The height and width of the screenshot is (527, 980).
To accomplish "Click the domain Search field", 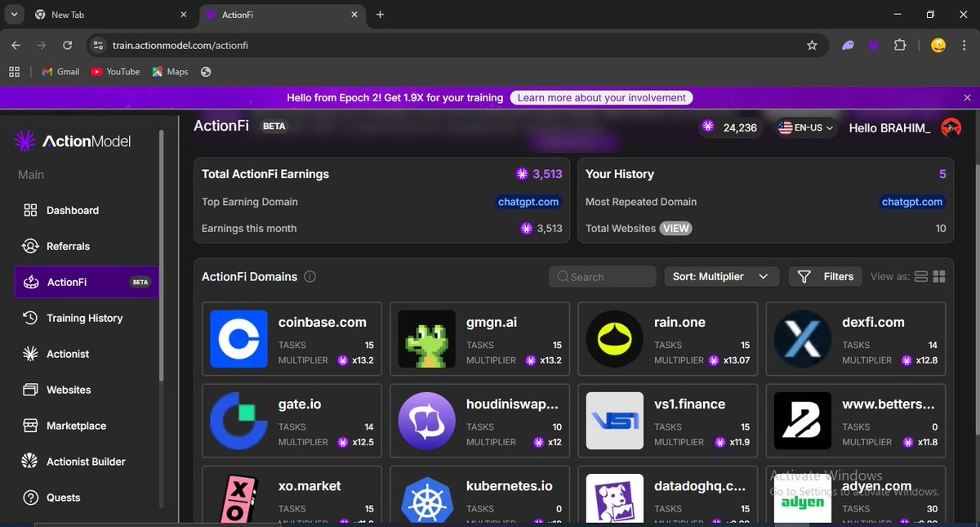I will [602, 276].
